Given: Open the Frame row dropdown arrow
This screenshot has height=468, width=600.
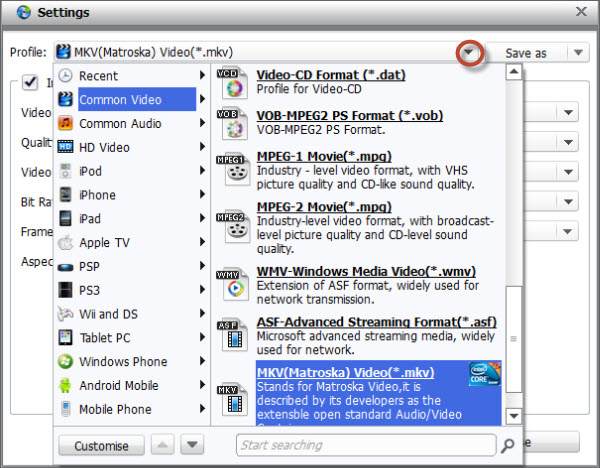Looking at the screenshot, I should [568, 231].
